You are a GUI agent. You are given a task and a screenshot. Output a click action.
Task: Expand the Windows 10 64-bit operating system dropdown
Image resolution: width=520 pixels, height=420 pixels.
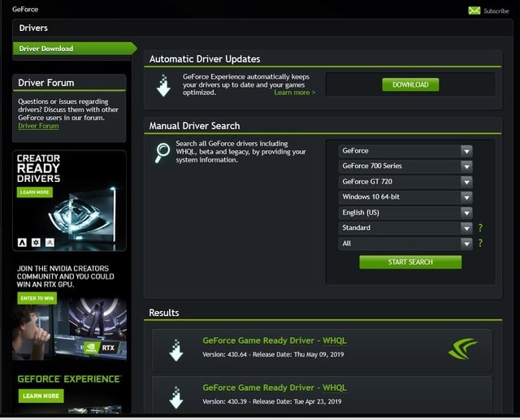[x=405, y=197]
